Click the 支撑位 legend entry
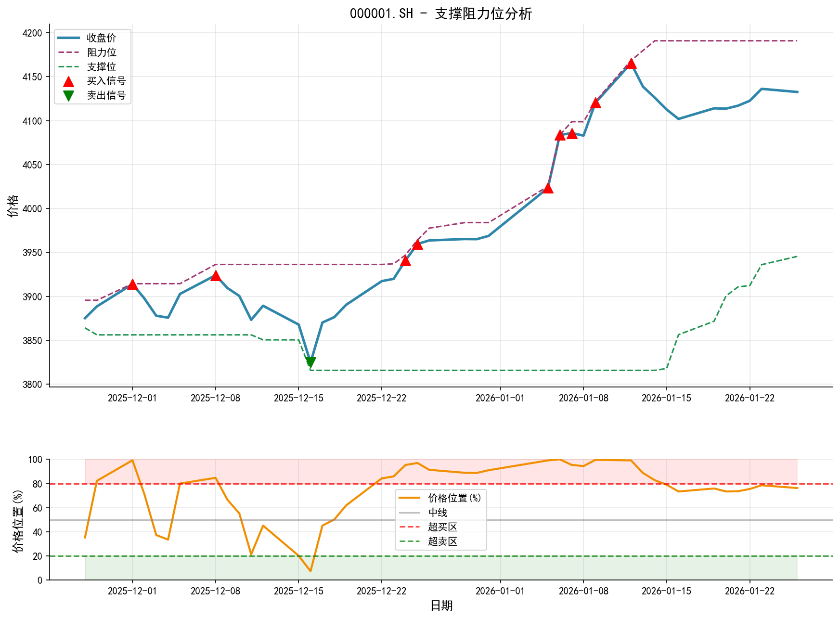Viewport: 840px width, 618px height. pos(101,67)
